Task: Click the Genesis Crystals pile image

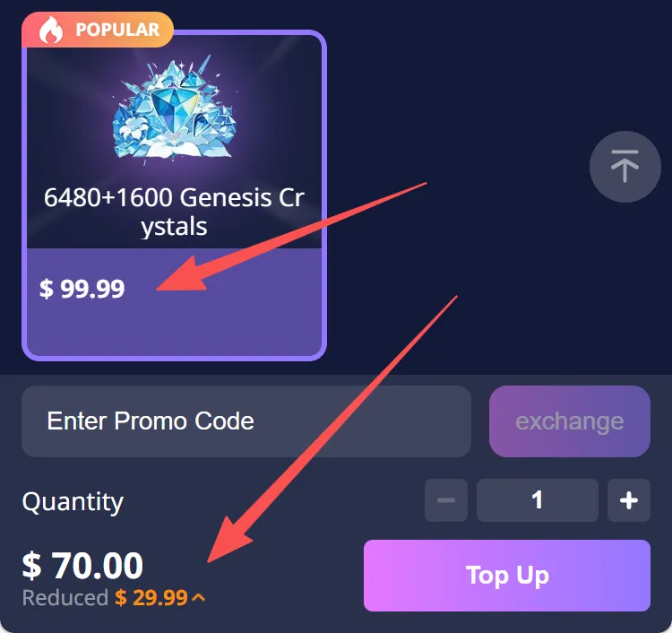Action: coord(174,108)
